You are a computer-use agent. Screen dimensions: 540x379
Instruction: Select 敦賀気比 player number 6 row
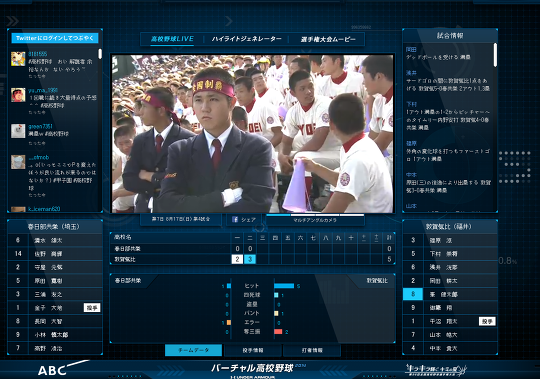[450, 267]
